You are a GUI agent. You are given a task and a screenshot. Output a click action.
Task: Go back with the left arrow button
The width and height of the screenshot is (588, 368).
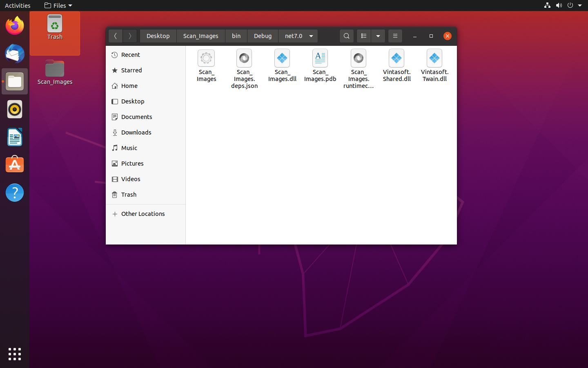(x=116, y=36)
